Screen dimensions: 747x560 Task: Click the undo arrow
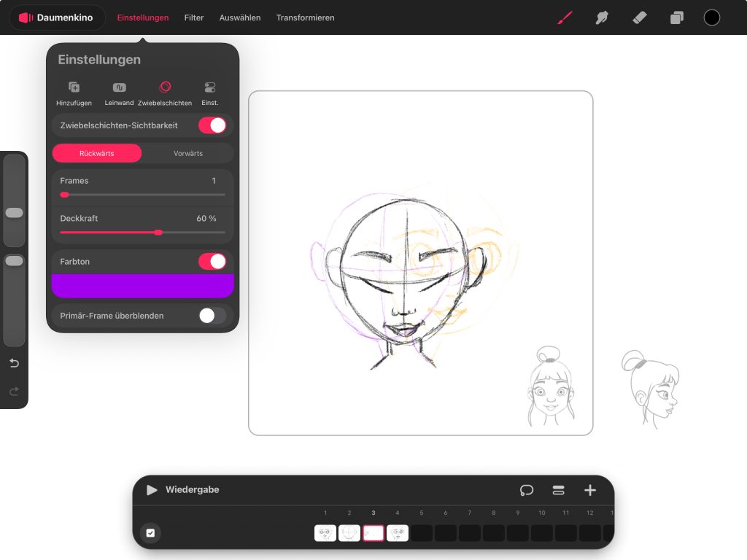[14, 363]
